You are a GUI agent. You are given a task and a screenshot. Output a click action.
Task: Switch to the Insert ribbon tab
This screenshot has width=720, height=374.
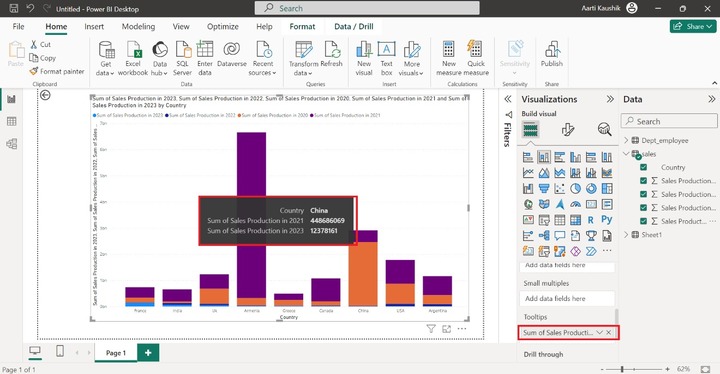tap(94, 27)
